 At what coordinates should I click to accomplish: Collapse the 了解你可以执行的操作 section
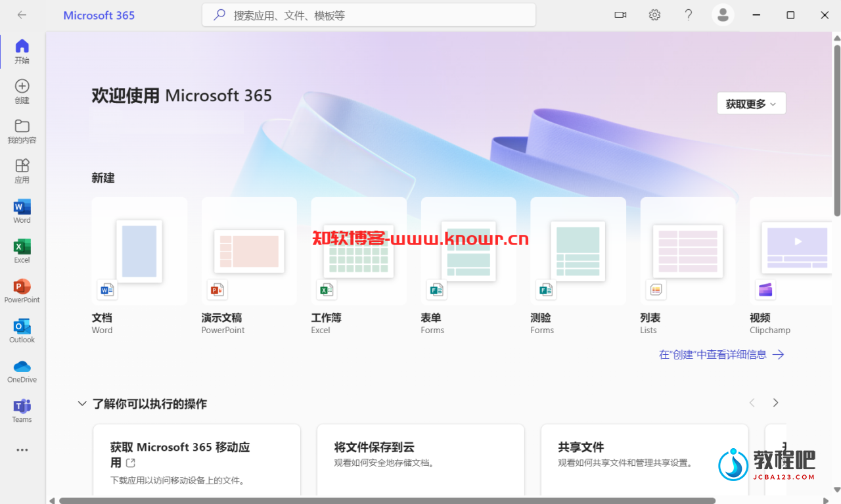click(82, 403)
